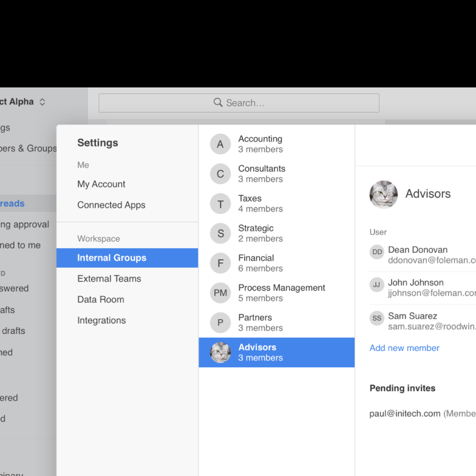This screenshot has height=476, width=476.
Task: Open Connected Apps settings
Action: tap(111, 205)
